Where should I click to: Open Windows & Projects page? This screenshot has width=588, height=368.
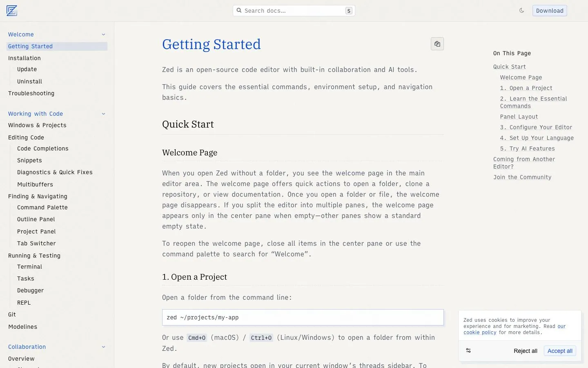(37, 125)
